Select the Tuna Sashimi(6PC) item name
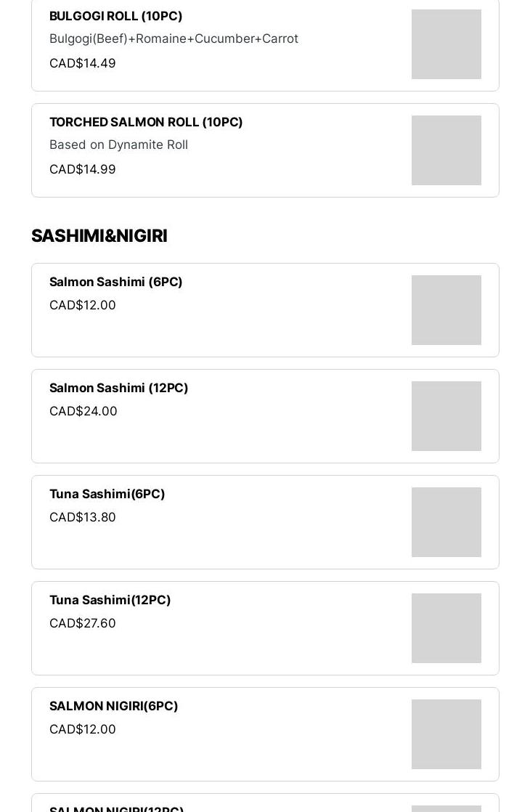 click(107, 494)
